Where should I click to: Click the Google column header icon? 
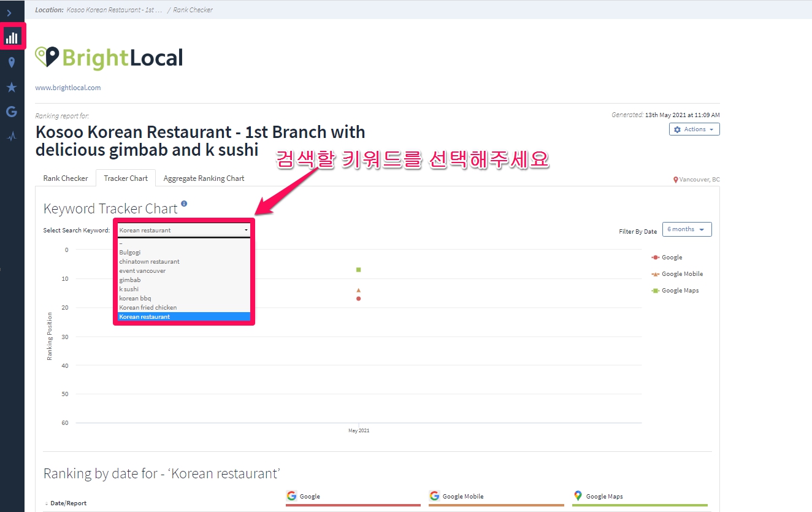coord(291,496)
